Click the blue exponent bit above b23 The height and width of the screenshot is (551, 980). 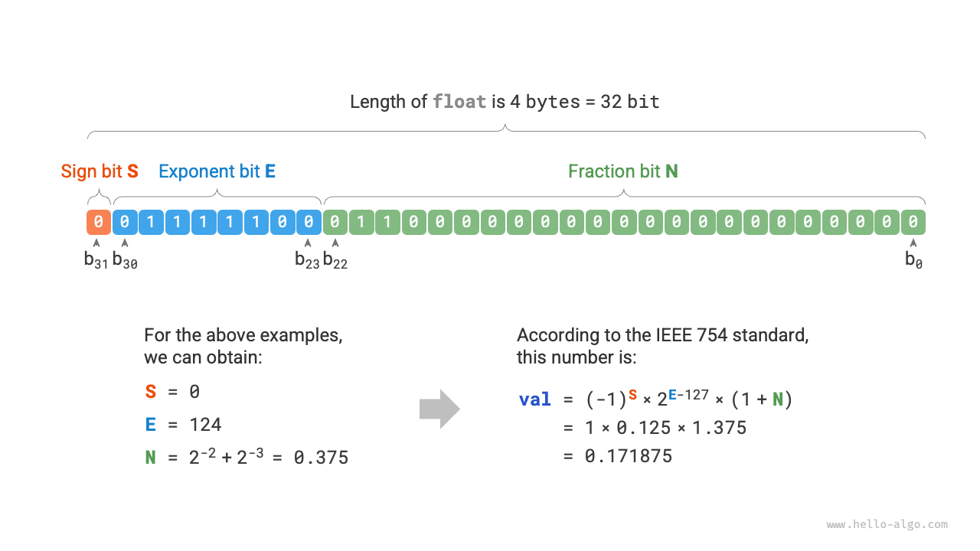[309, 222]
